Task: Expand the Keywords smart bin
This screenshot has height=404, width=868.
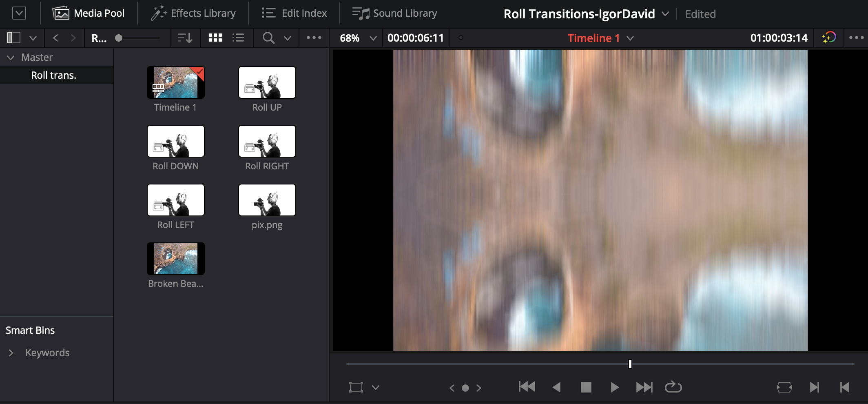Action: 11,353
